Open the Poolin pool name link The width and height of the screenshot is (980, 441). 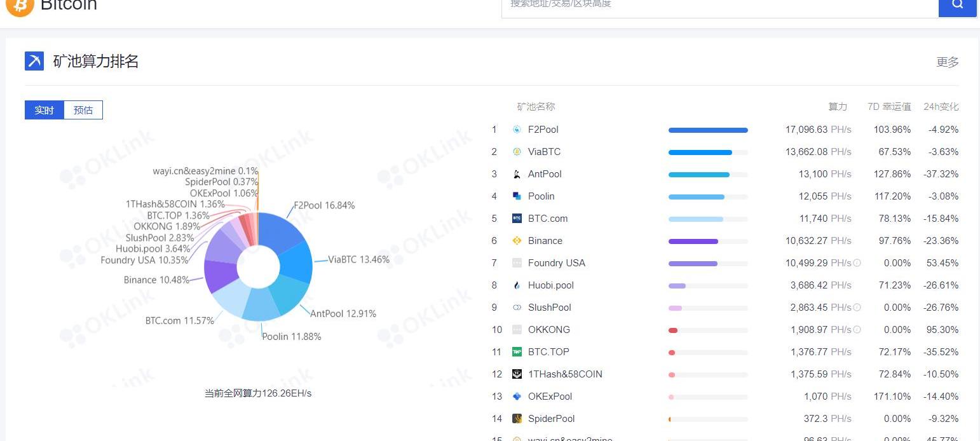[541, 196]
